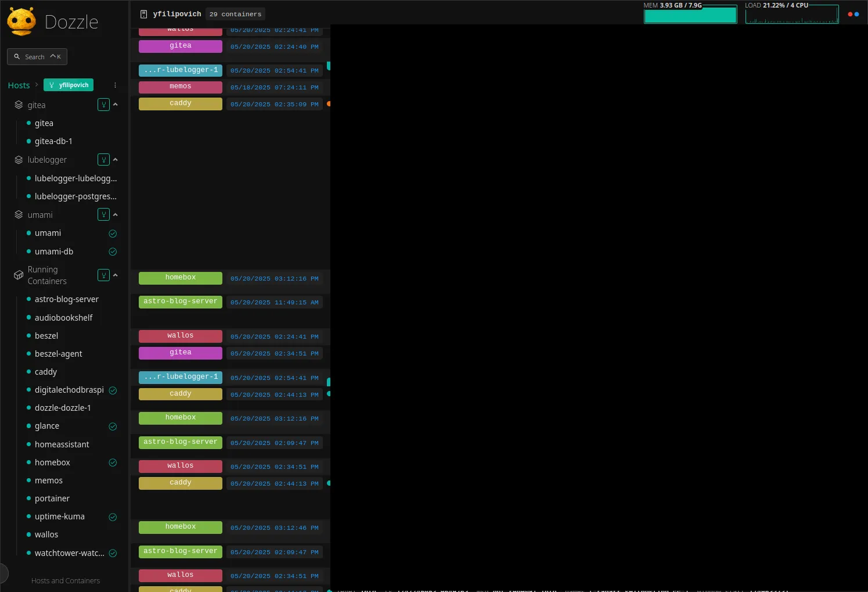Open portainer container logs
The height and width of the screenshot is (592, 868).
(52, 498)
